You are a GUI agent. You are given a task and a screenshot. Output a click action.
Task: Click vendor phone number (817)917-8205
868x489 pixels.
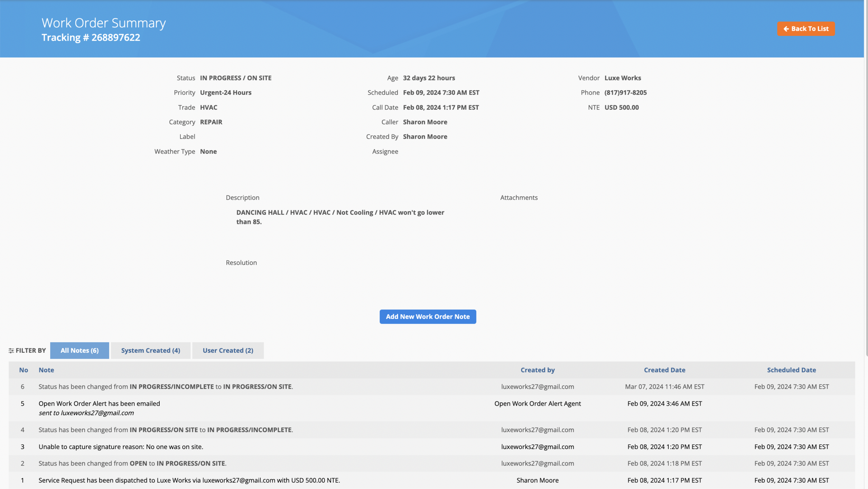pos(625,93)
